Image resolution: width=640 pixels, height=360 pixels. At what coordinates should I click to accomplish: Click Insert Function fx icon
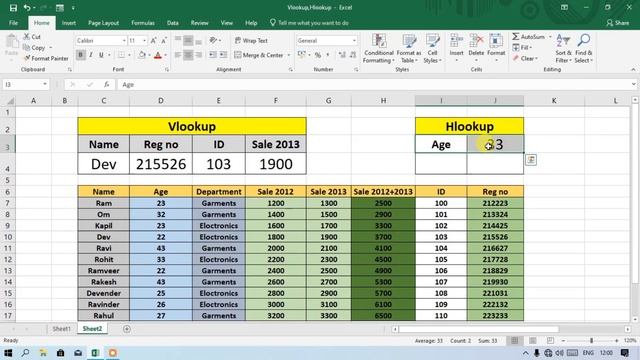point(107,84)
